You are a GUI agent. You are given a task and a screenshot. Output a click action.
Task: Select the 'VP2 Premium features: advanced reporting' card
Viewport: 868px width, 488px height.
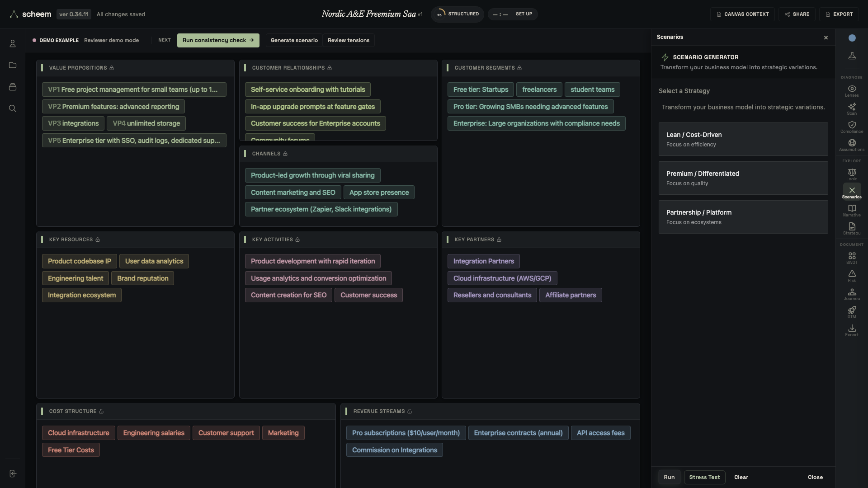(113, 107)
